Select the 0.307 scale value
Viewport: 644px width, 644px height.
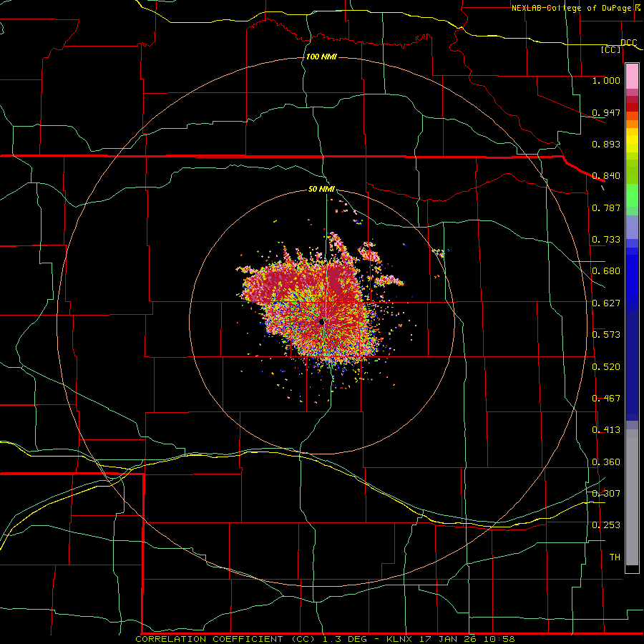(606, 493)
